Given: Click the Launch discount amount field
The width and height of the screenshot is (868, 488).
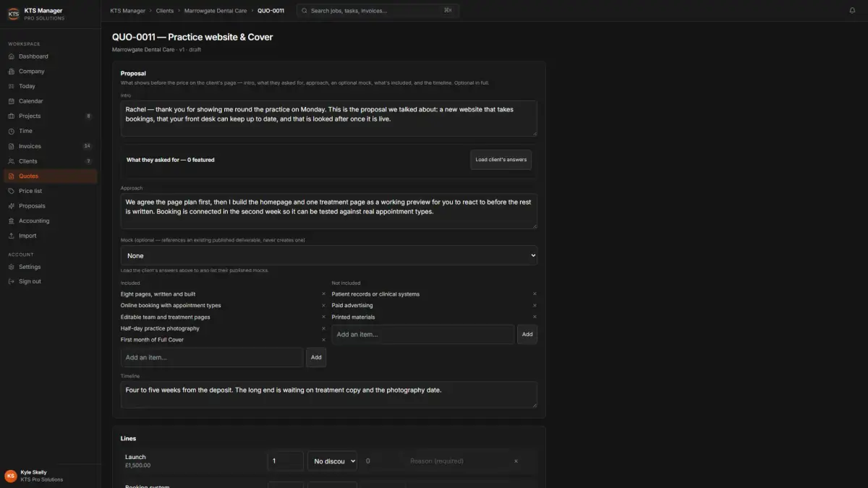Looking at the screenshot, I should point(381,461).
